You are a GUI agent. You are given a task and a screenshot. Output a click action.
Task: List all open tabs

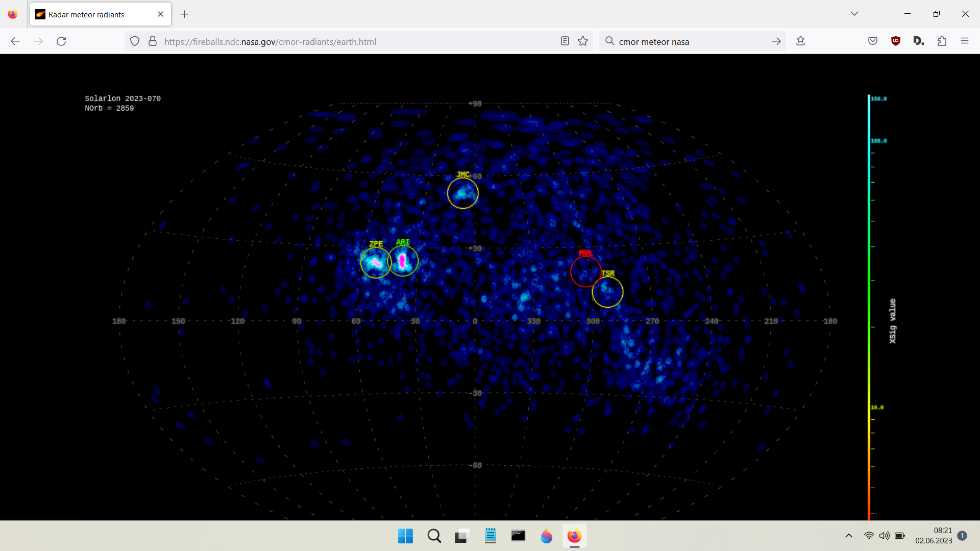tap(854, 14)
